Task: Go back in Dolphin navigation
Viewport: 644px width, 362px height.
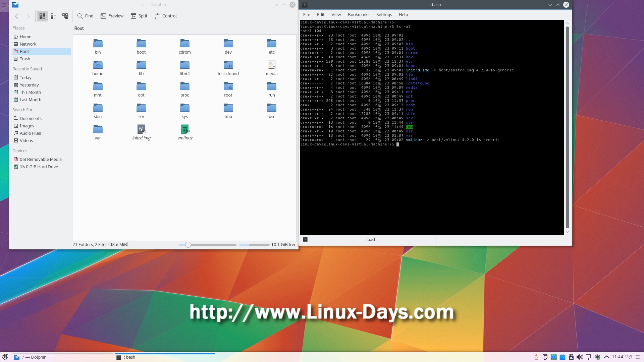Action: (x=17, y=16)
